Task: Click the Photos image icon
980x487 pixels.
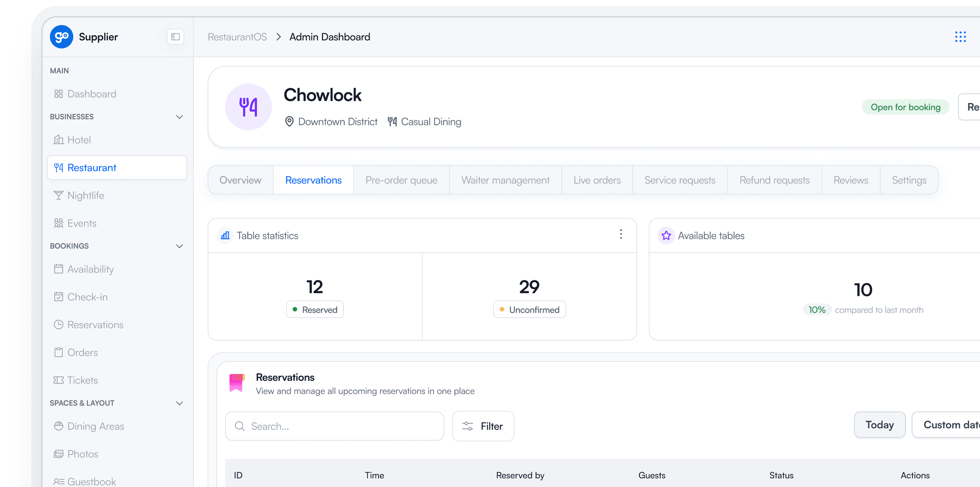Action: pyautogui.click(x=59, y=454)
